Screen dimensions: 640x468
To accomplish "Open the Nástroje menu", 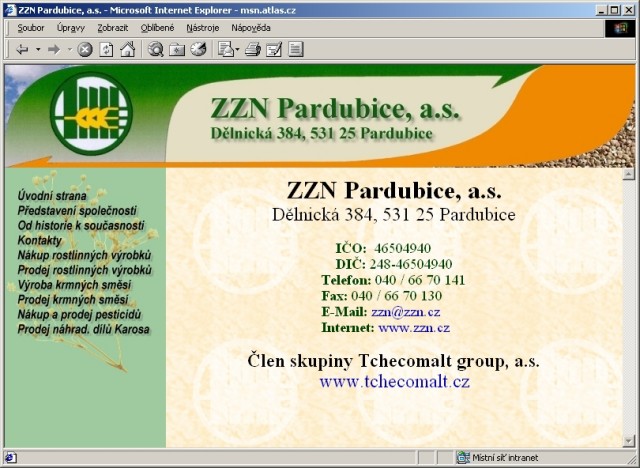I will click(202, 28).
